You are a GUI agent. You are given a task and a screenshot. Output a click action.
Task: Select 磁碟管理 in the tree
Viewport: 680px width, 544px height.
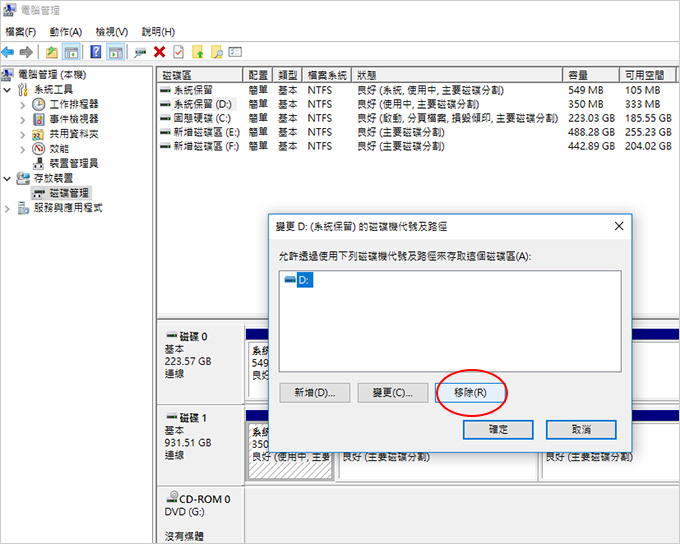coord(69,193)
